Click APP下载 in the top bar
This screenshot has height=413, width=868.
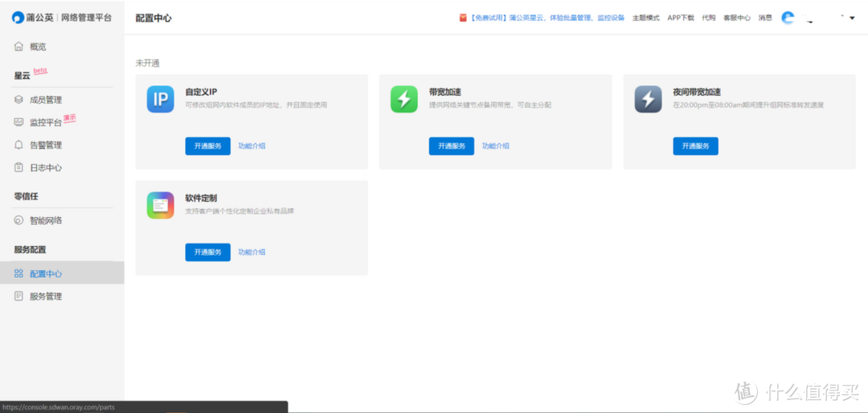[681, 18]
